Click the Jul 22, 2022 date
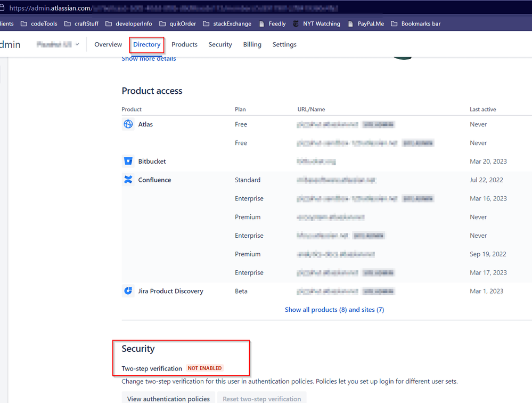The height and width of the screenshot is (403, 532). coord(486,180)
